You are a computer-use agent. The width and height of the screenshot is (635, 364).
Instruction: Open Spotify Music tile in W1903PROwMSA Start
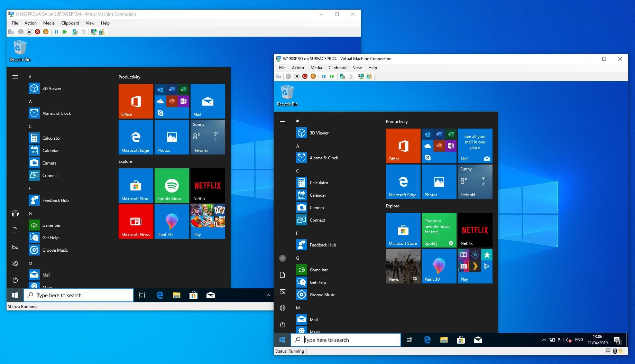pyautogui.click(x=172, y=186)
